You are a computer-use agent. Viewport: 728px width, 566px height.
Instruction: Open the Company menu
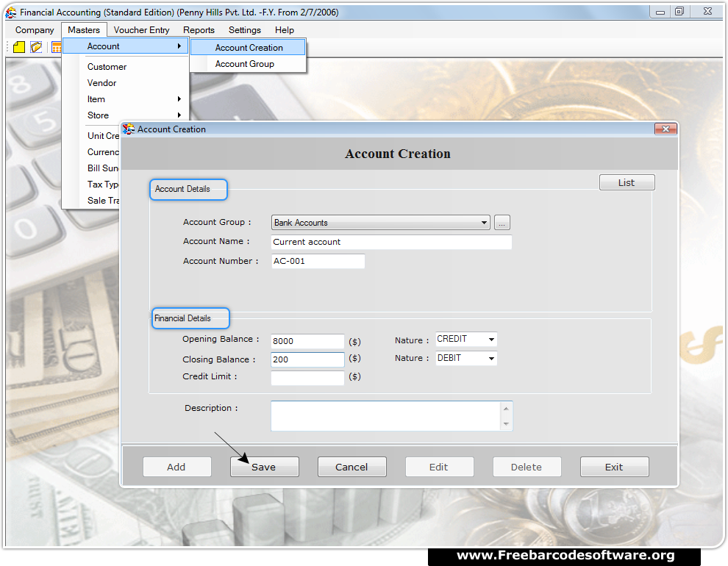pyautogui.click(x=35, y=30)
